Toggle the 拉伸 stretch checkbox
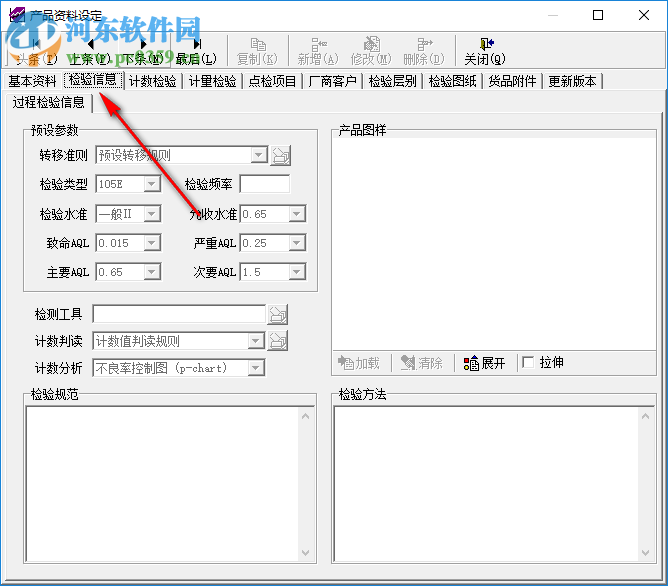 [528, 362]
